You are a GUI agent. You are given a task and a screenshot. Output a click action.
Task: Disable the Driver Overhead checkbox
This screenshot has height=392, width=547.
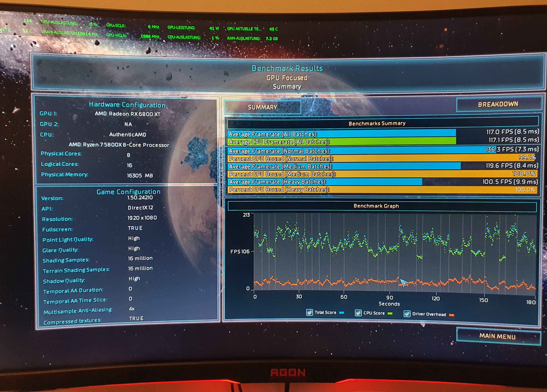coord(407,314)
